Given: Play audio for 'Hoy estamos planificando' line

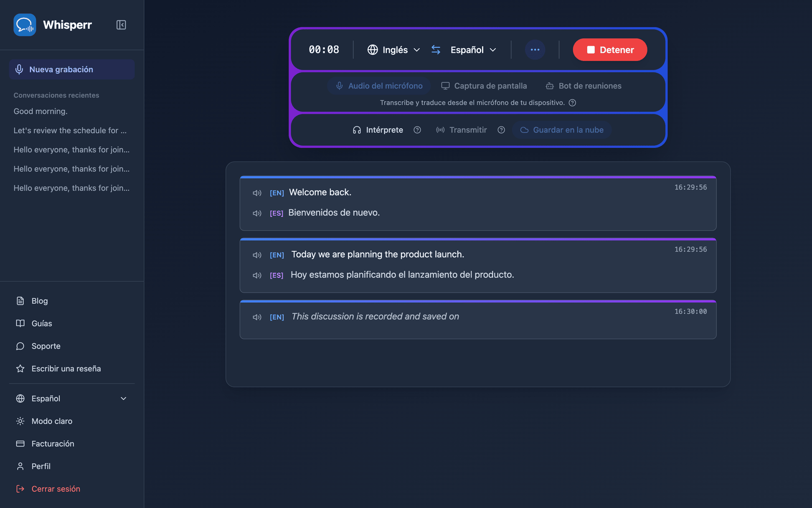Looking at the screenshot, I should click(x=257, y=275).
